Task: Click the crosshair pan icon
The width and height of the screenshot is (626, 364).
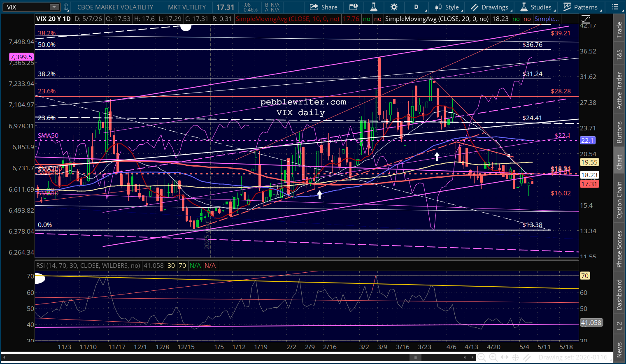Action: [515, 357]
